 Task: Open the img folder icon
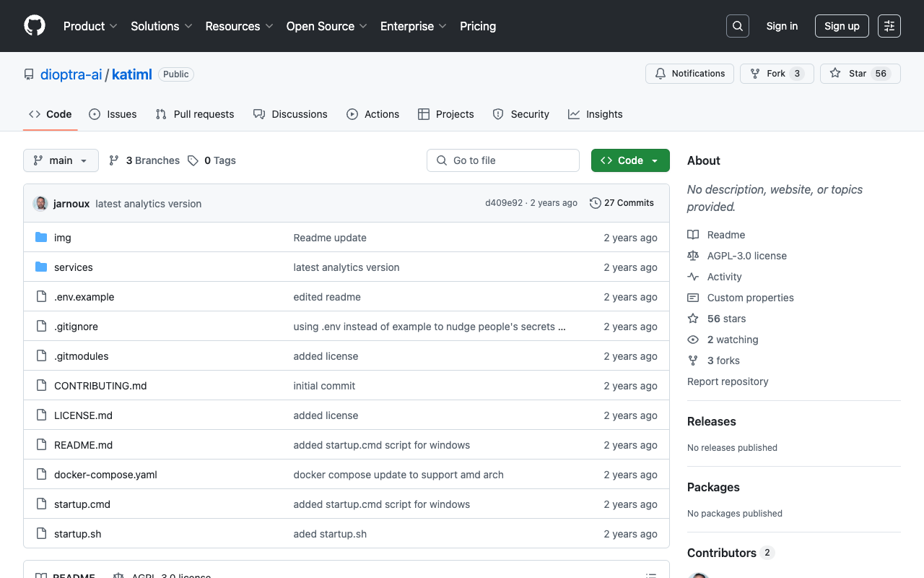(x=41, y=238)
